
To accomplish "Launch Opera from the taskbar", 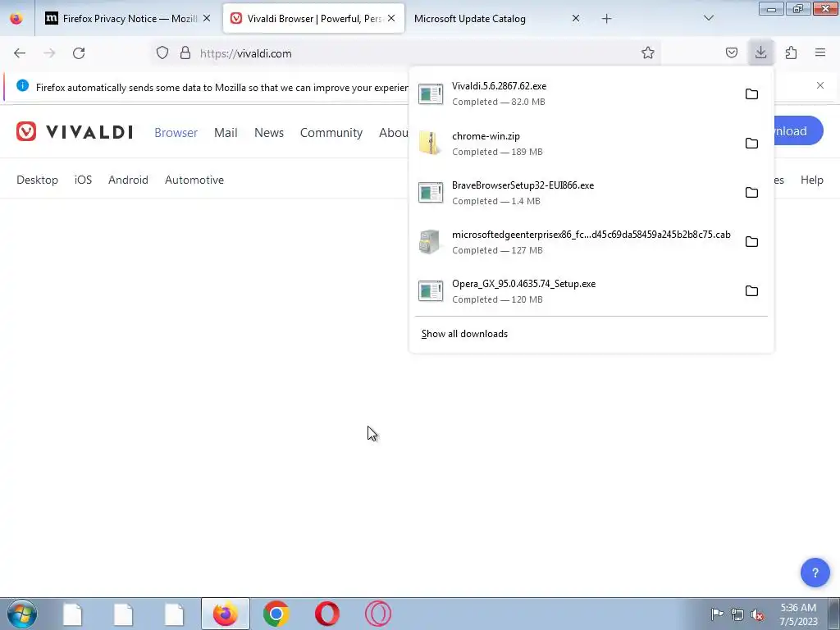I will (x=327, y=614).
